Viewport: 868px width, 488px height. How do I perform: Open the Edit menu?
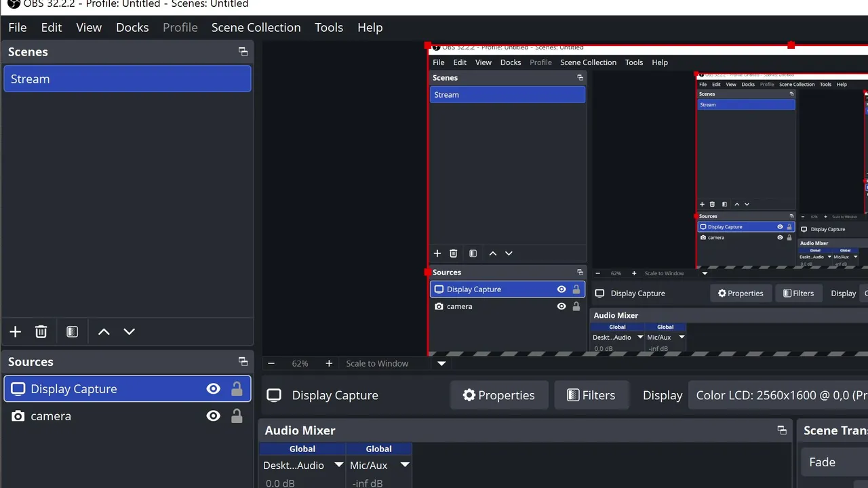tap(52, 27)
